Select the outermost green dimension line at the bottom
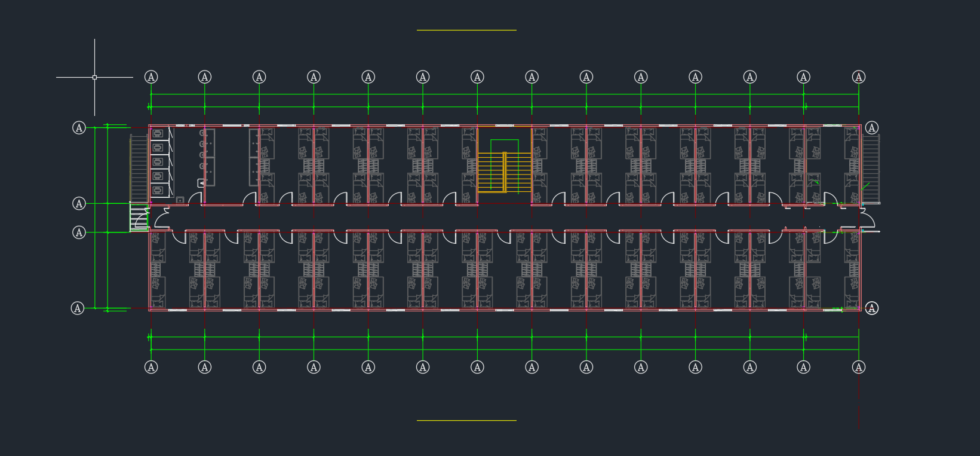 [505, 350]
